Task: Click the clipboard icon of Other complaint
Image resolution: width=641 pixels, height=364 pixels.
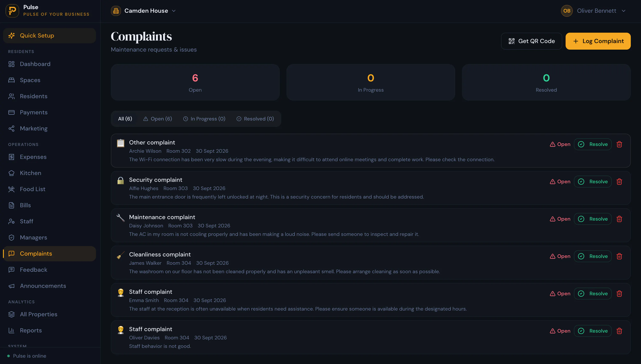Action: (x=121, y=143)
